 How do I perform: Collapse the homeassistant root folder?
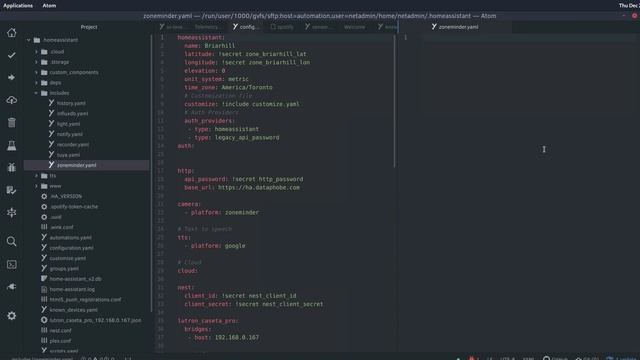tap(29, 40)
